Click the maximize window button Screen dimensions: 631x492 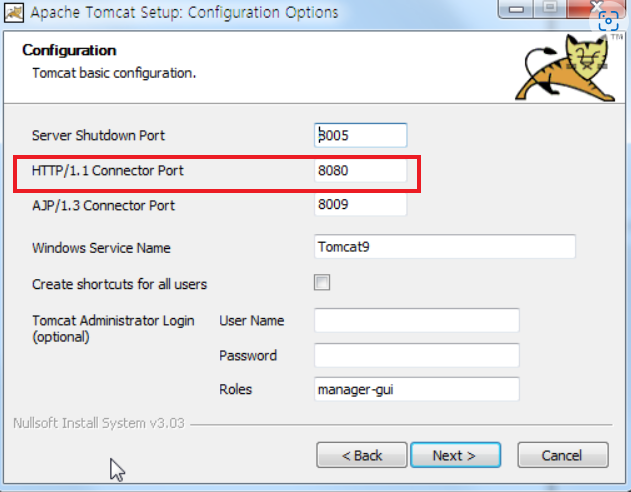(550, 8)
